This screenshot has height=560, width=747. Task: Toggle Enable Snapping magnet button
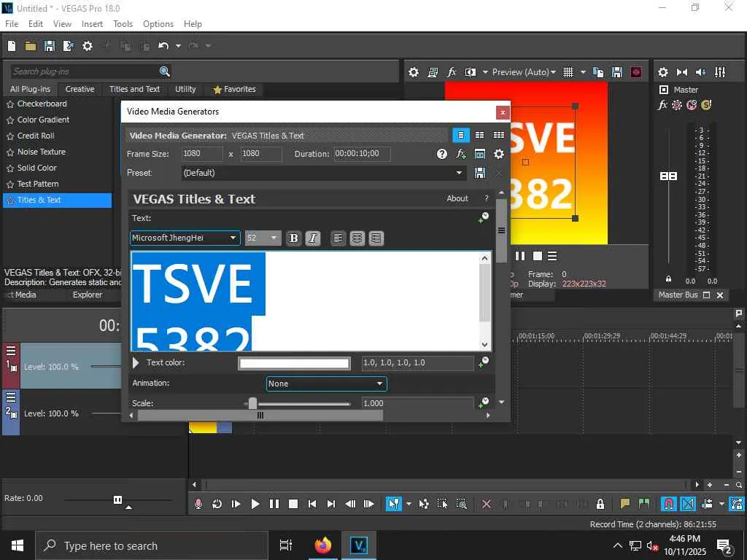point(668,504)
